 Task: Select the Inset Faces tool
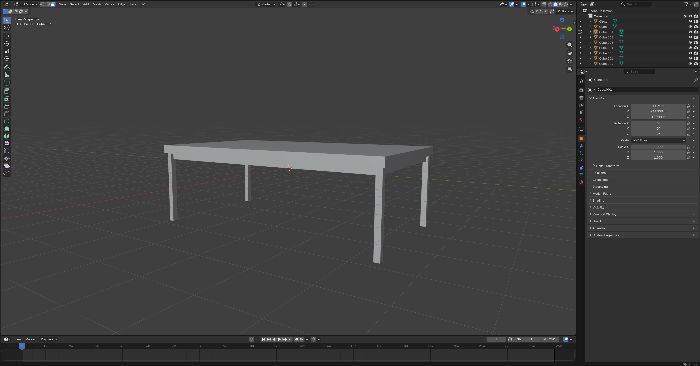coord(7,99)
